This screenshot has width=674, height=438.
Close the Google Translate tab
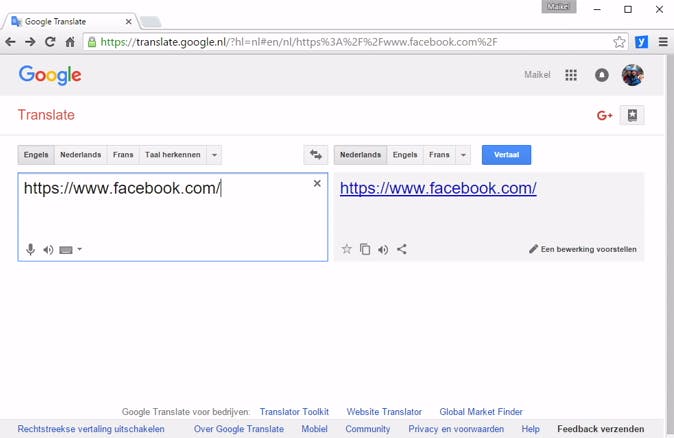click(129, 21)
